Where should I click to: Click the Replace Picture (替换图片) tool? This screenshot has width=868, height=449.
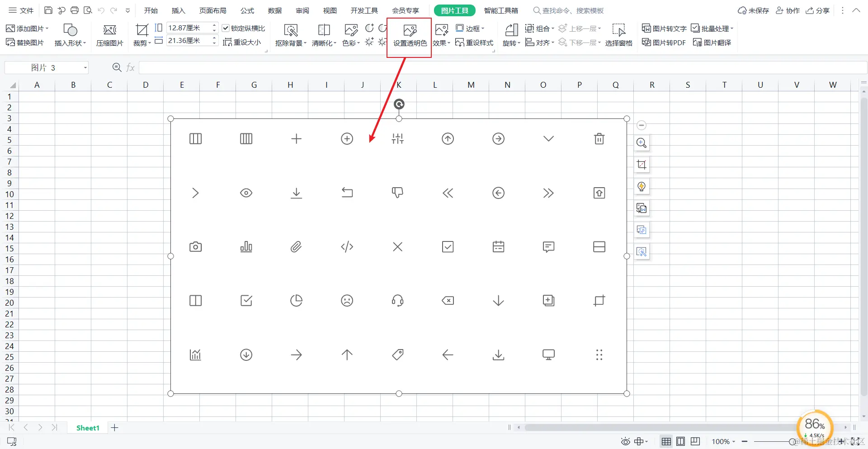(x=25, y=43)
